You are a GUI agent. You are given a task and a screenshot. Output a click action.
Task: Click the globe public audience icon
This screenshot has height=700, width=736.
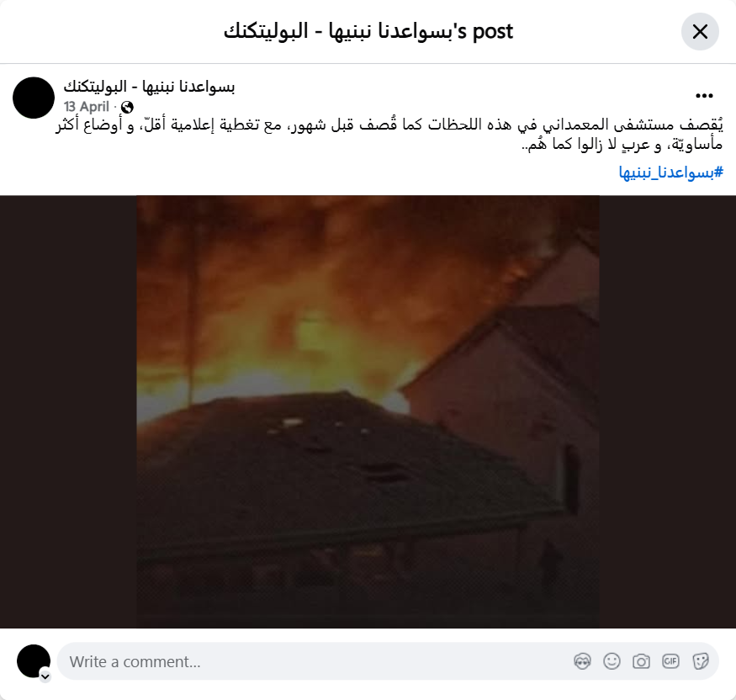click(x=127, y=107)
